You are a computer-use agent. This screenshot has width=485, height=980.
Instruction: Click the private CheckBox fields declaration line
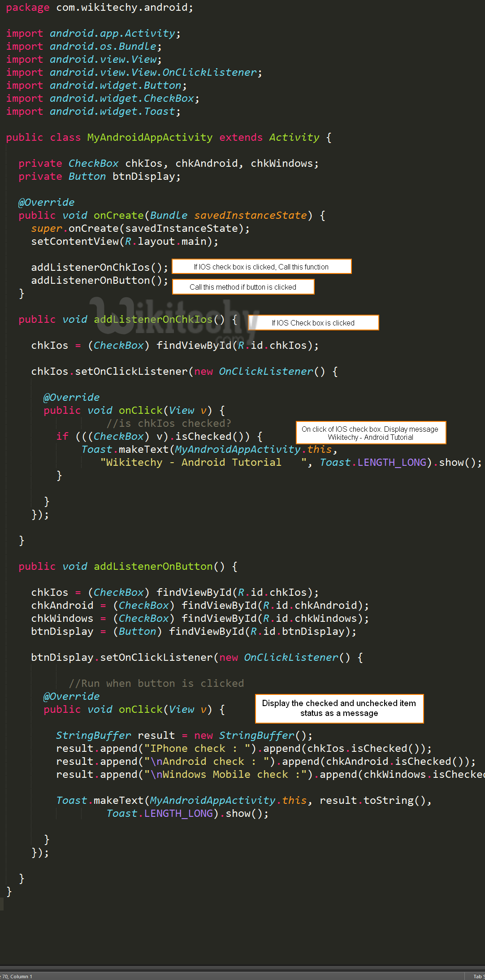pyautogui.click(x=169, y=164)
